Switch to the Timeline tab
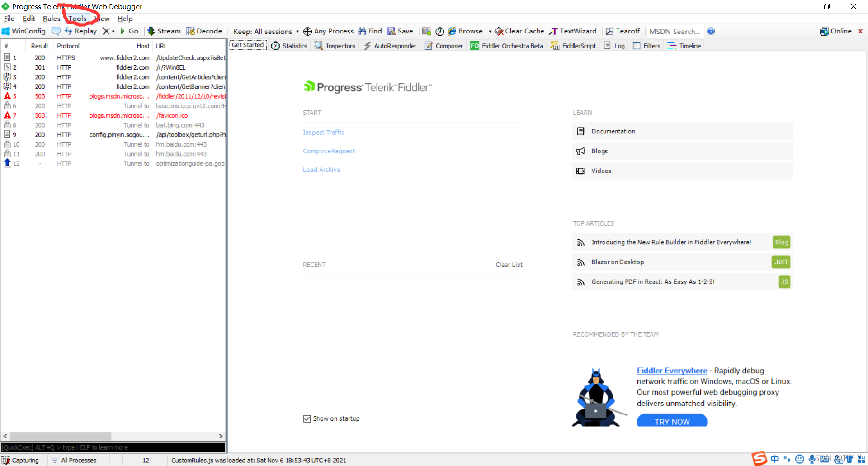This screenshot has height=466, width=868. 684,46
